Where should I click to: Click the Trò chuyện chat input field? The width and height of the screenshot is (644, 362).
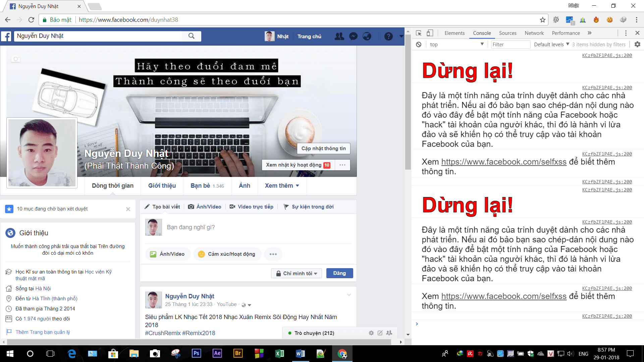(315, 333)
